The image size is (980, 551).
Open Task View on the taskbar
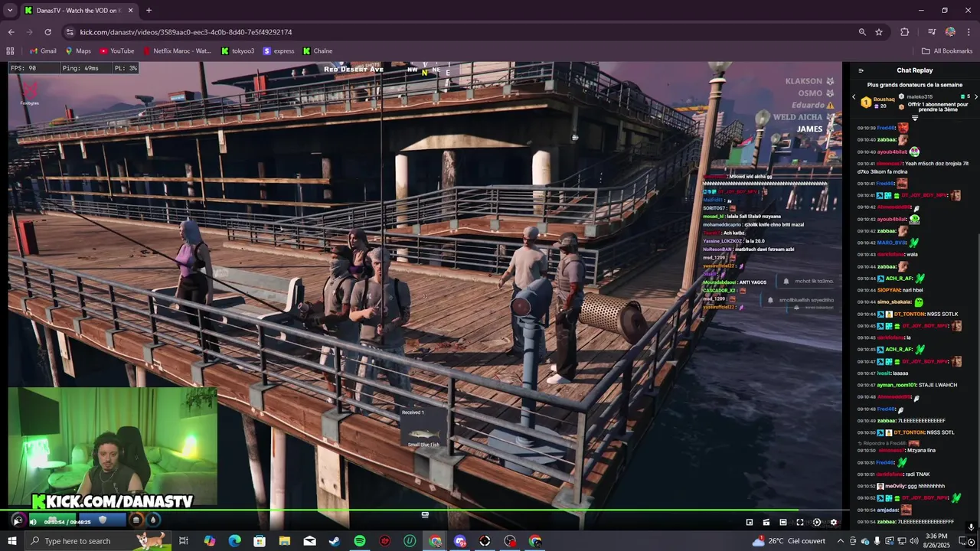click(184, 541)
